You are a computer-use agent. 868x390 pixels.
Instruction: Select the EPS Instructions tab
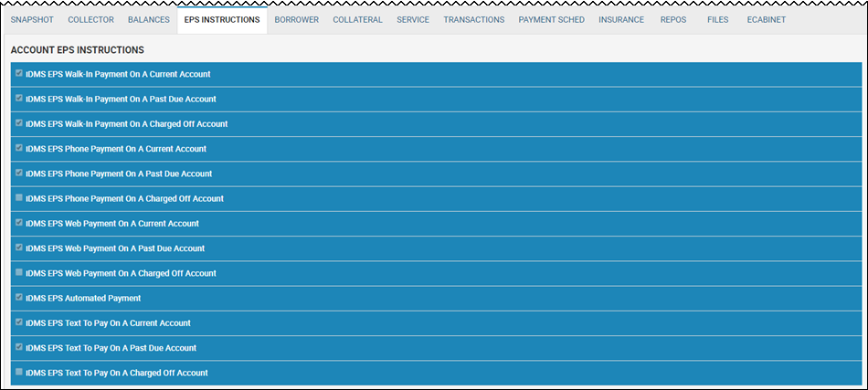point(222,19)
